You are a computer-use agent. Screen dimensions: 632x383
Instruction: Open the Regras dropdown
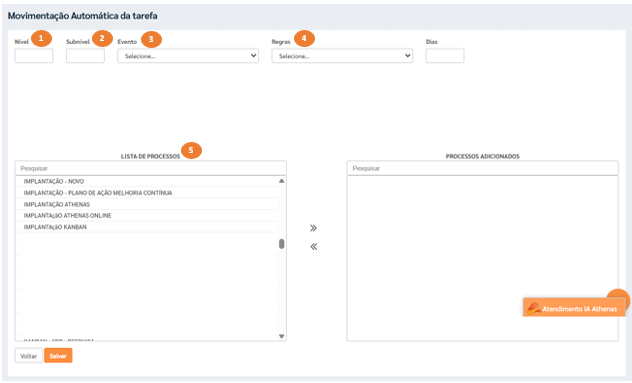click(x=342, y=56)
